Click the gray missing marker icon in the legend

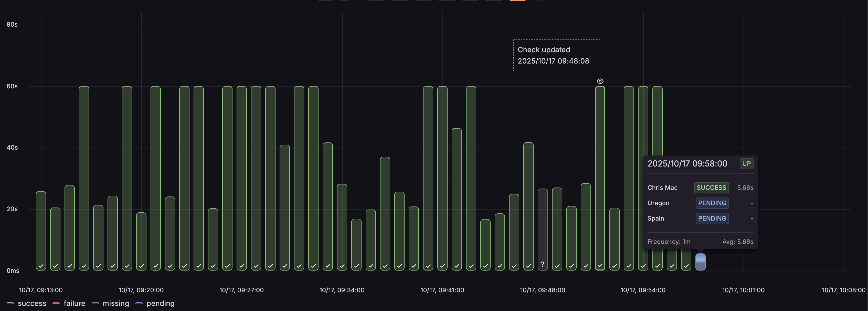(x=95, y=303)
